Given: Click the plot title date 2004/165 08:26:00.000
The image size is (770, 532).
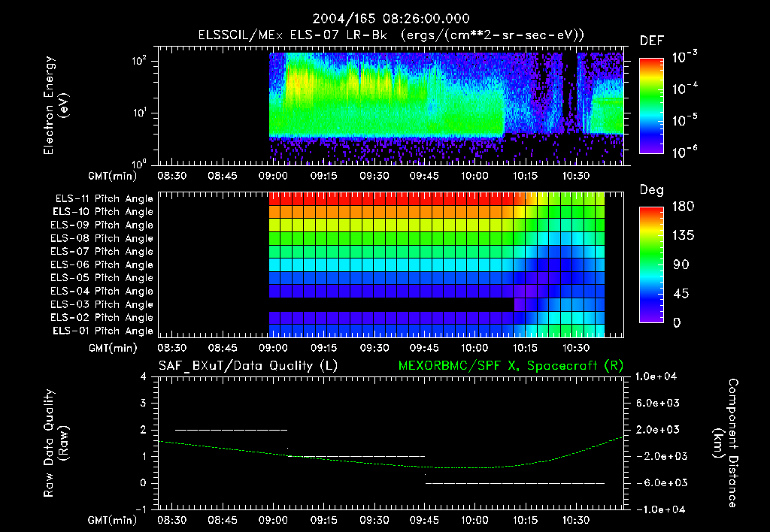Looking at the screenshot, I should pyautogui.click(x=391, y=19).
